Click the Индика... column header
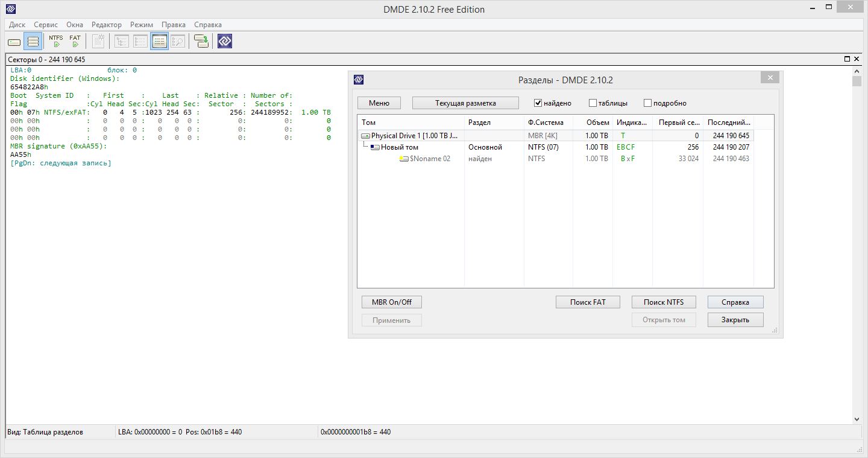This screenshot has width=868, height=458. [634, 122]
